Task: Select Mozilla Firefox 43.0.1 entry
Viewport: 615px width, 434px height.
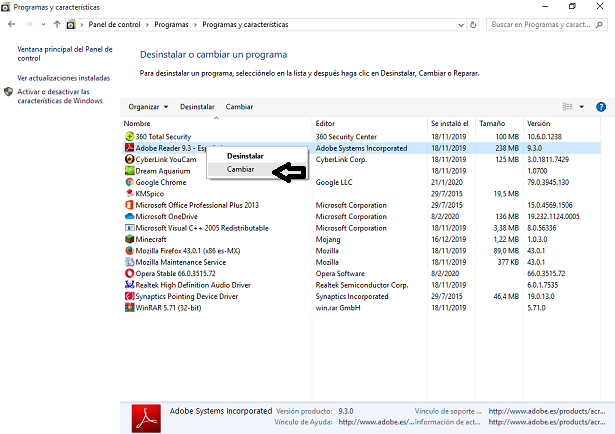Action: click(188, 251)
